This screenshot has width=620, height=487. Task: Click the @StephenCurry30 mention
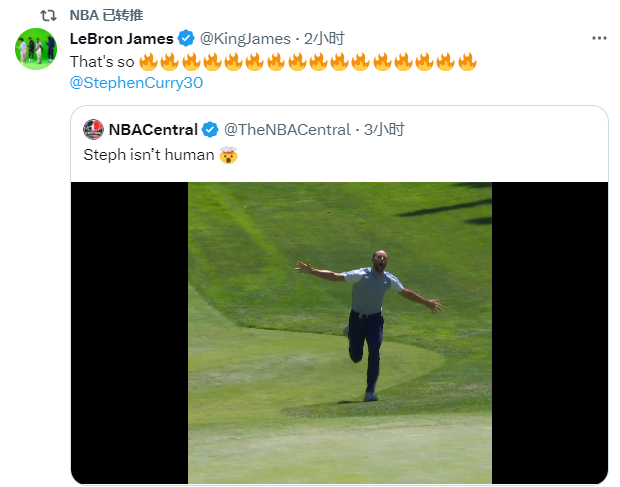tap(136, 83)
